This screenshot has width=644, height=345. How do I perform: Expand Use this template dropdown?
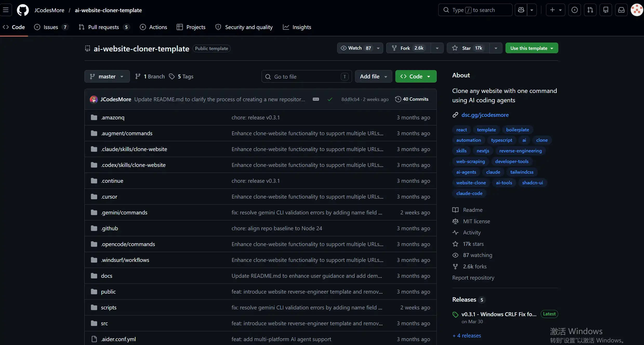click(532, 48)
